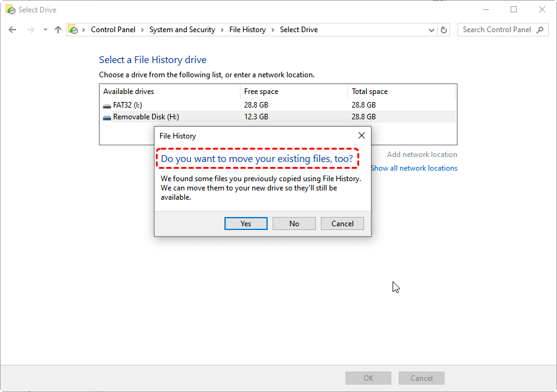Click Yes to move existing files
Screen dimensions: 557x392
tap(246, 224)
